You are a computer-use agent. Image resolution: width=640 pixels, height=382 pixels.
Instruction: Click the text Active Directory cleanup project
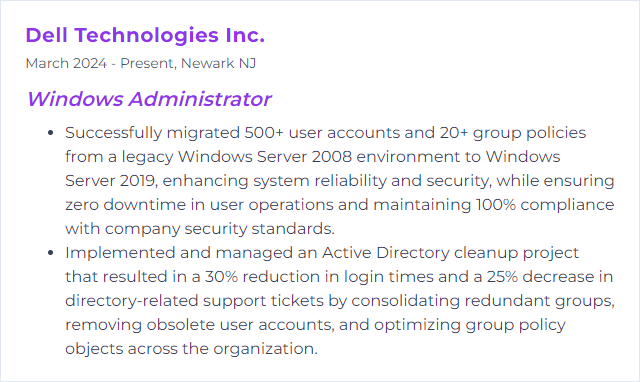coord(450,253)
